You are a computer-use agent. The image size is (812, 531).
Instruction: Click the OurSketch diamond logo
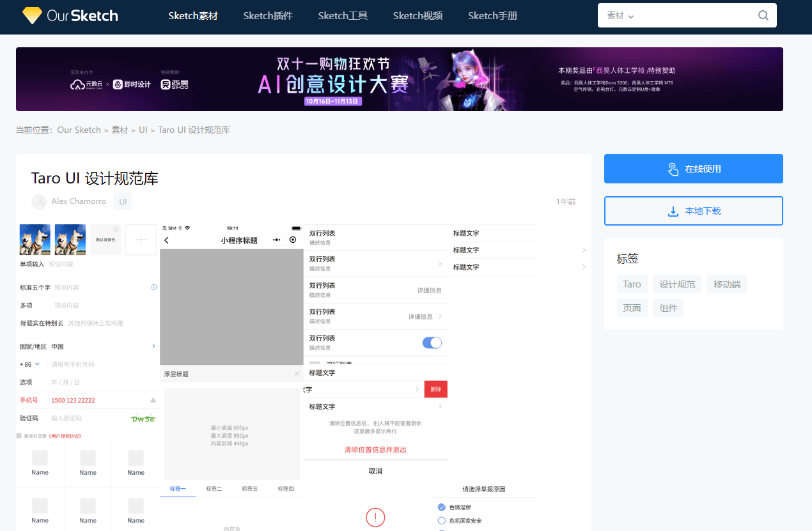31,16
